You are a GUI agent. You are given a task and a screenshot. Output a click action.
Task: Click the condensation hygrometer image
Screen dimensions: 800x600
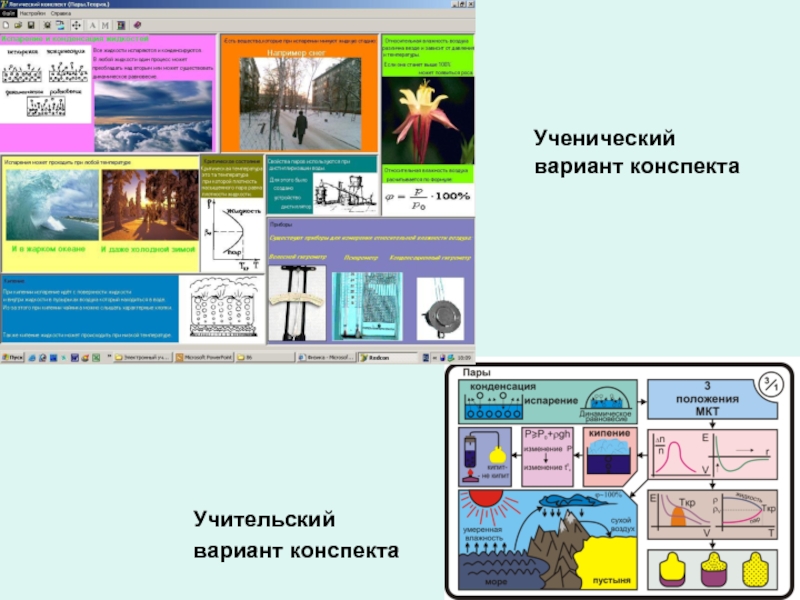pyautogui.click(x=440, y=309)
